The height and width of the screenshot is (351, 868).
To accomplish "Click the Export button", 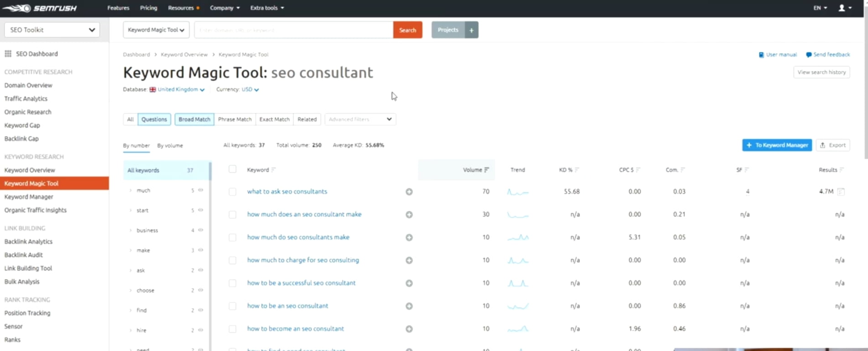I will pos(833,145).
